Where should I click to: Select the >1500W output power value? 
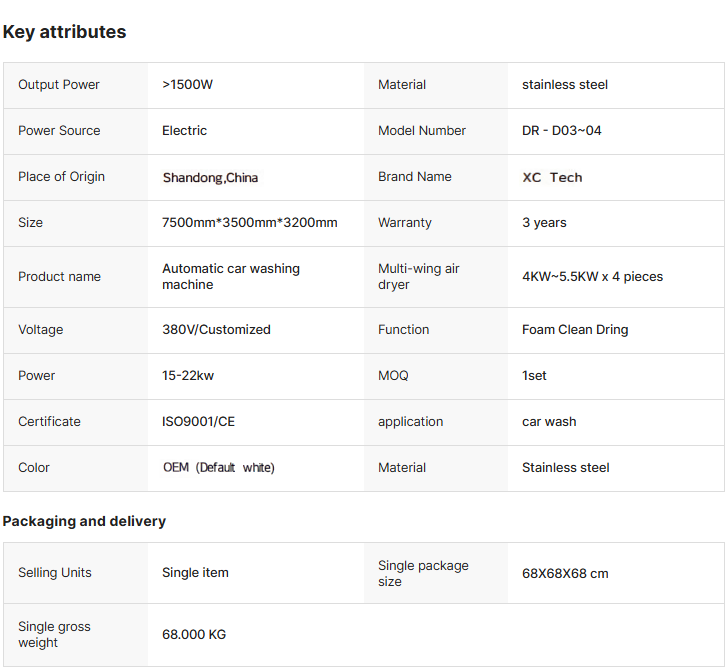tap(187, 85)
